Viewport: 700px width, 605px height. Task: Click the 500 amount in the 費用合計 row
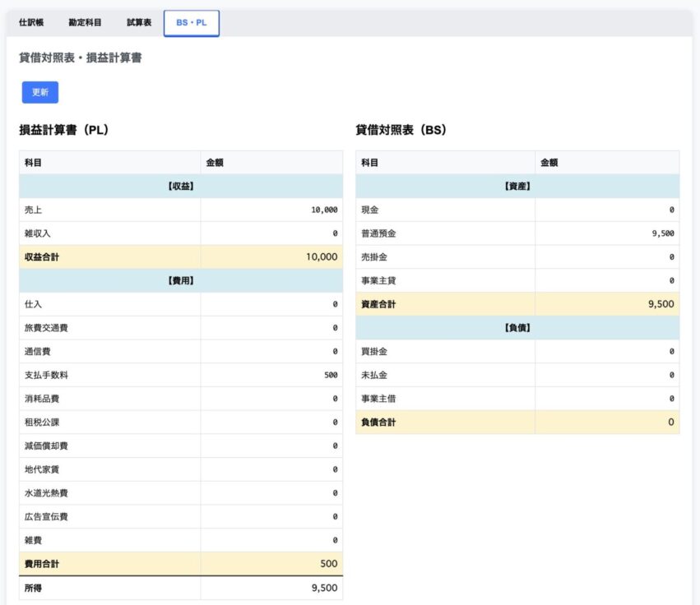(328, 564)
